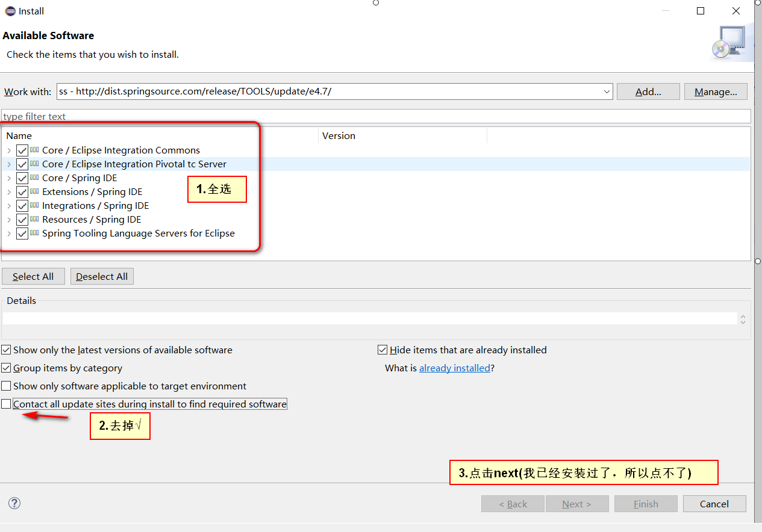Expand Spring Tooling Language Servers for Eclipse node
The width and height of the screenshot is (762, 532).
9,234
